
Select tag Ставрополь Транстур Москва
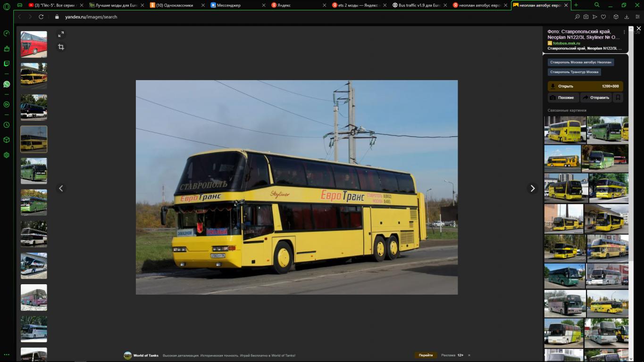(x=574, y=72)
